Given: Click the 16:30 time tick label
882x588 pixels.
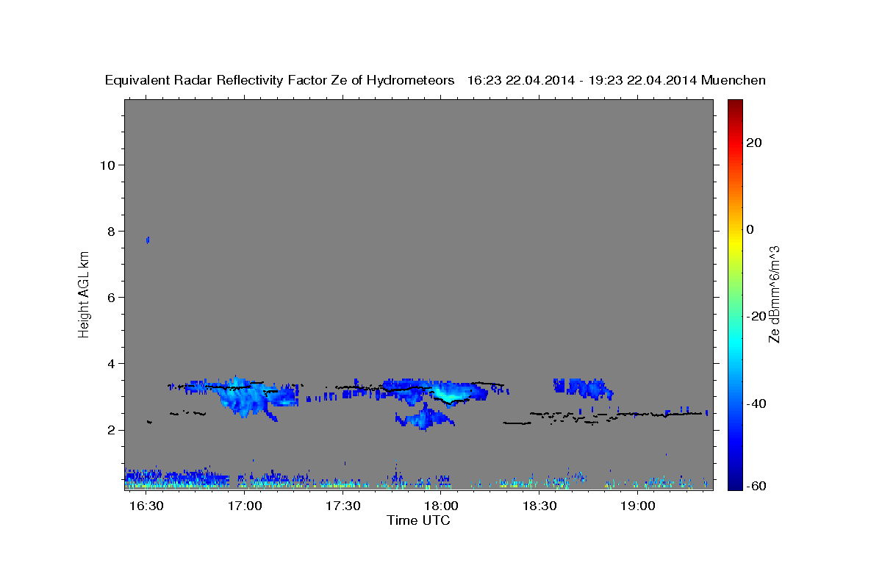Looking at the screenshot, I should (x=146, y=506).
